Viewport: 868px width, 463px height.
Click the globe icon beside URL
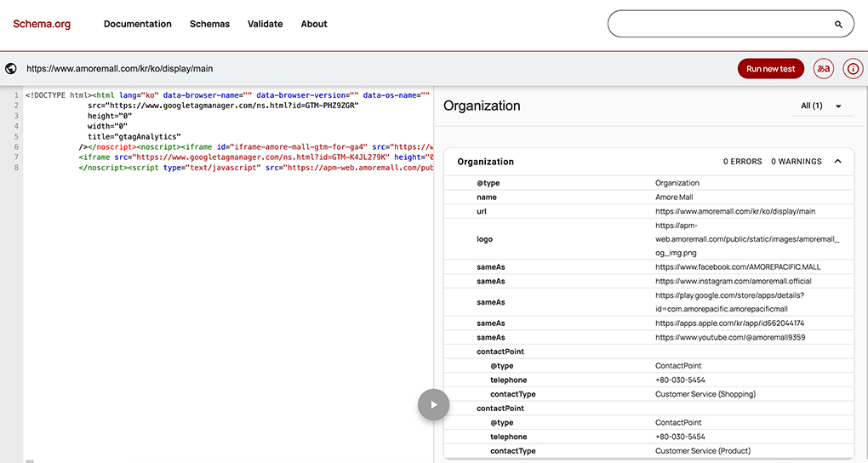[x=11, y=69]
